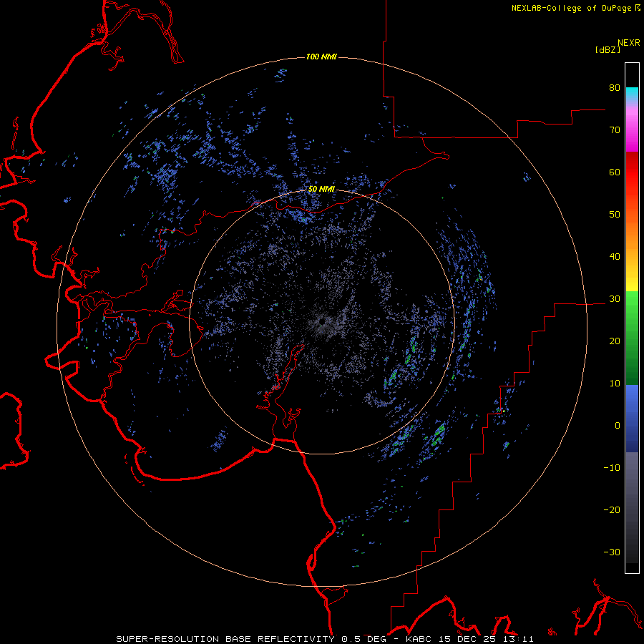Click the -30 value on dBZ scale
Viewport: 644px width, 644px height.
coord(612,552)
